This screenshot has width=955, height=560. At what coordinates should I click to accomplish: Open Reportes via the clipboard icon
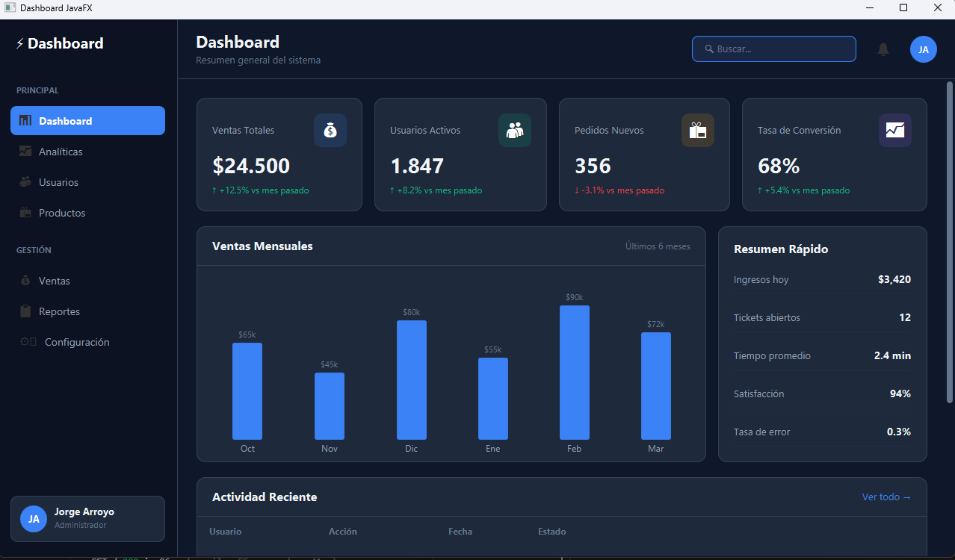25,311
